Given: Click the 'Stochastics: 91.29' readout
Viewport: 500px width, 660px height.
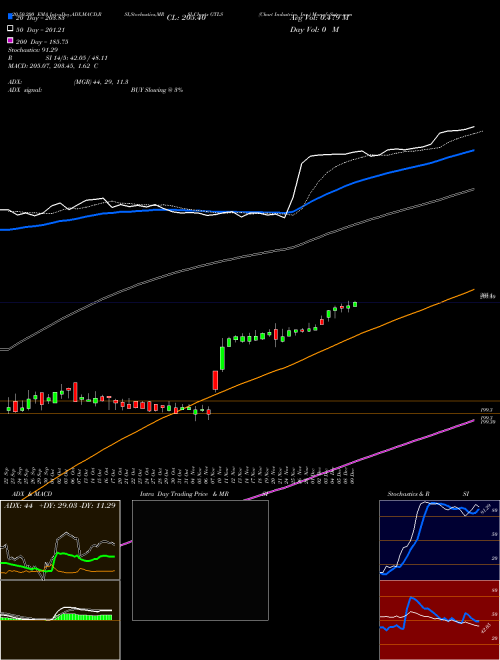Looking at the screenshot, I should pyautogui.click(x=33, y=50).
